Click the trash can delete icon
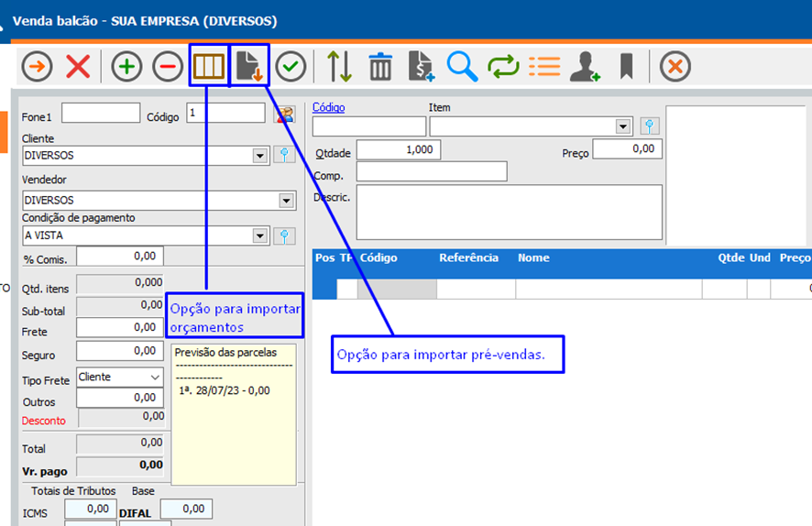 (x=380, y=66)
